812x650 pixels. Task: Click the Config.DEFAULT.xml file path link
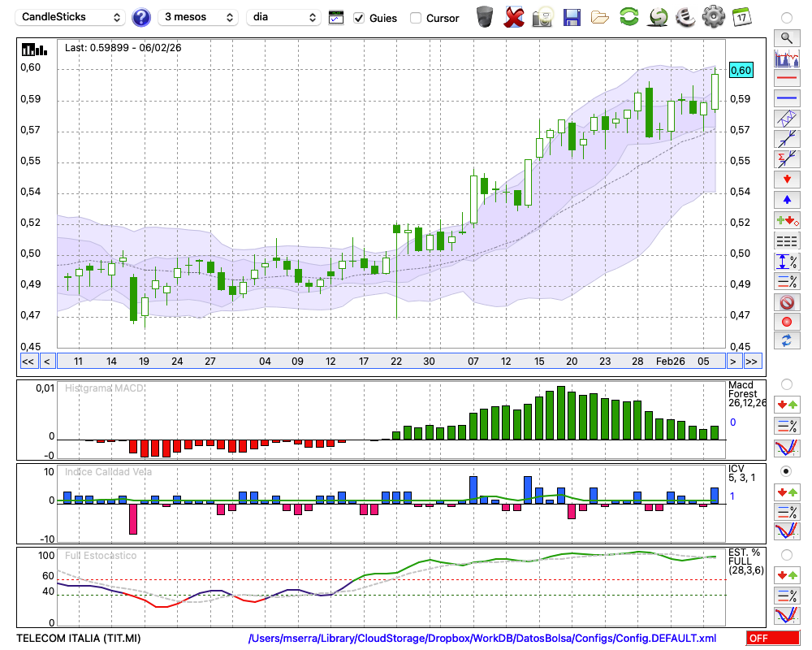[482, 639]
